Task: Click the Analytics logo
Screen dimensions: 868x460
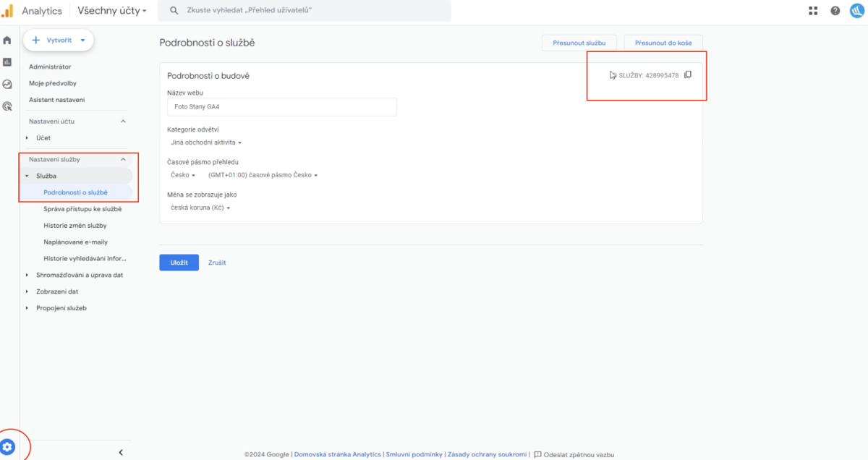Action: click(8, 11)
